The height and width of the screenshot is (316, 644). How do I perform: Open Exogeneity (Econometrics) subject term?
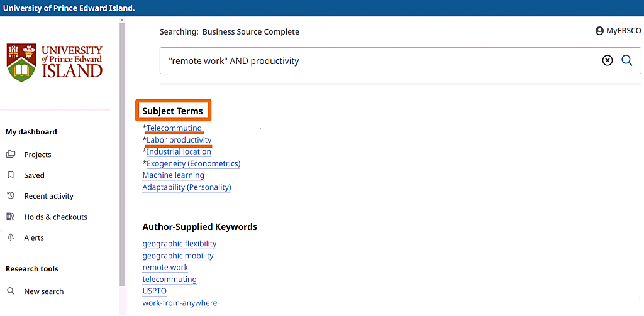pyautogui.click(x=193, y=163)
